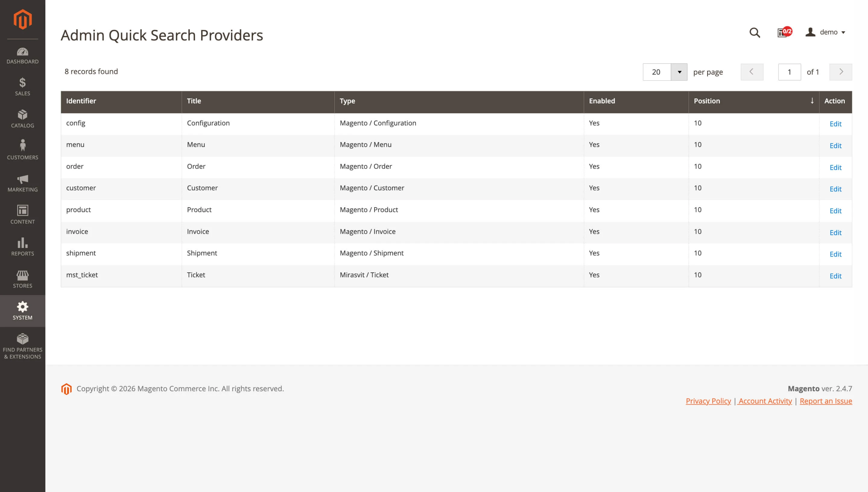Screen dimensions: 868x492
Task: Click the Magento logo in sidebar
Action: coord(23,19)
